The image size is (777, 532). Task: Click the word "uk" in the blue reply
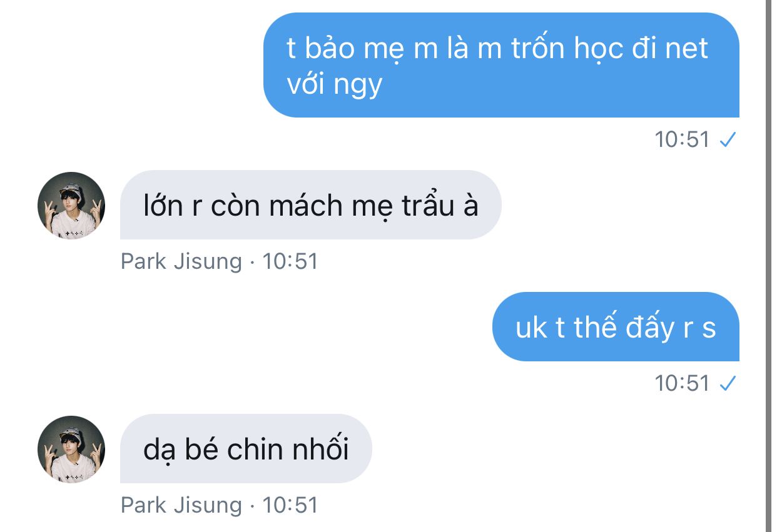531,328
